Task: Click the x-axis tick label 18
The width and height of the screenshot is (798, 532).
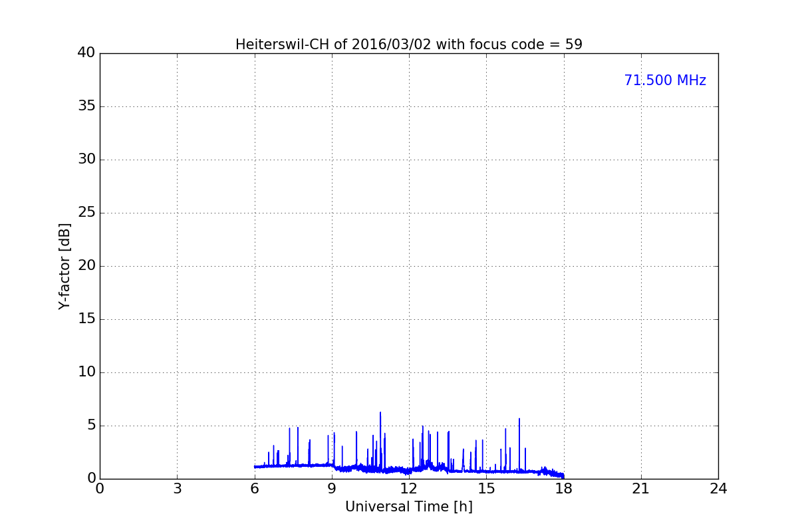Action: tap(564, 489)
